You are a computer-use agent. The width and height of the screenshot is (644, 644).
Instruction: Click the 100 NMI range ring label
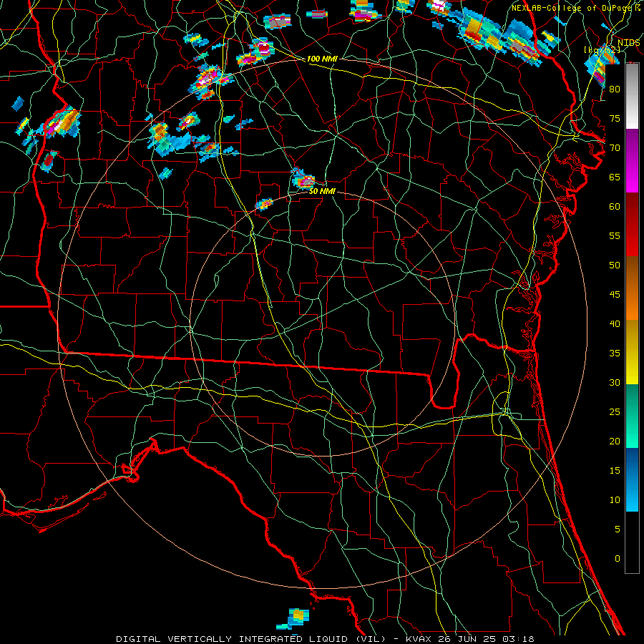322,59
